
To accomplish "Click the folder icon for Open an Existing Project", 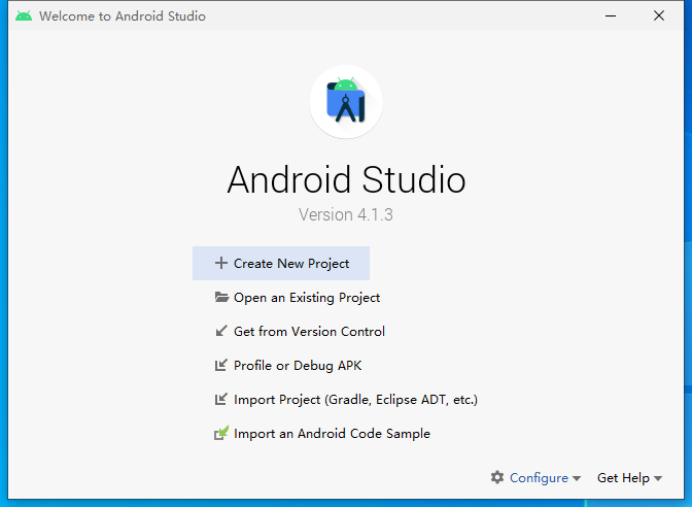I will (221, 297).
